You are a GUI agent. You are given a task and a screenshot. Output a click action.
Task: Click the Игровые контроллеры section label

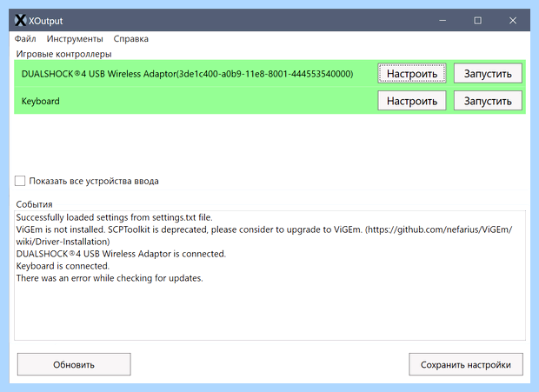tap(63, 54)
